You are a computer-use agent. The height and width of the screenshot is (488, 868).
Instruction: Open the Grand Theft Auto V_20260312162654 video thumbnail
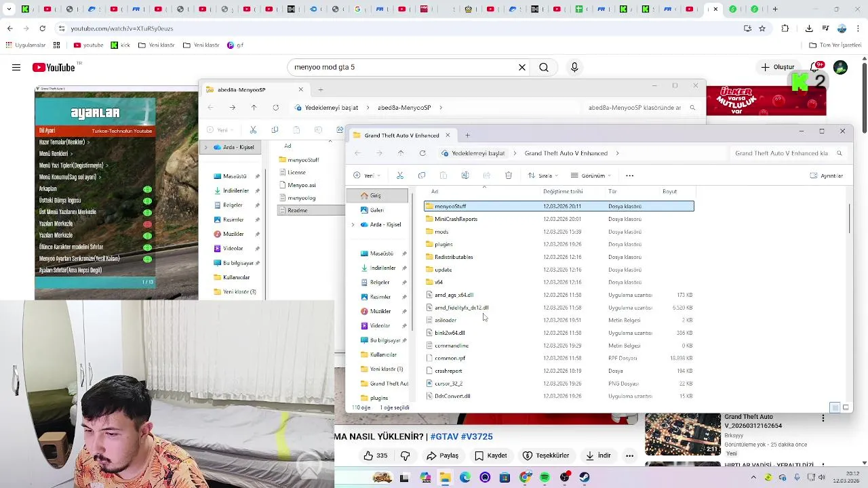pos(682,434)
